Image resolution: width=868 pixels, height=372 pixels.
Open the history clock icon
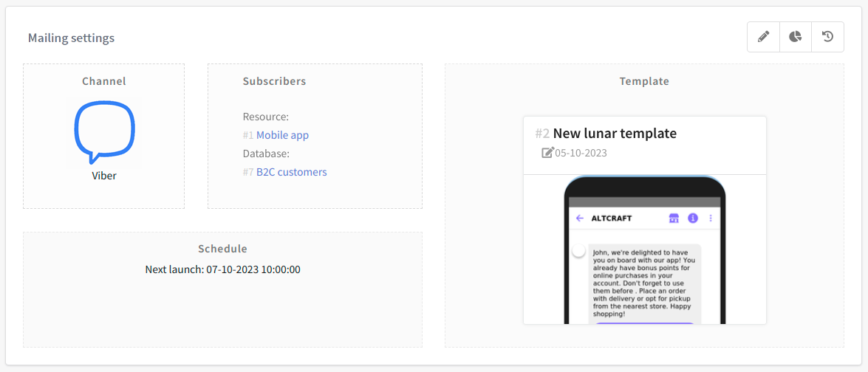[x=827, y=37]
